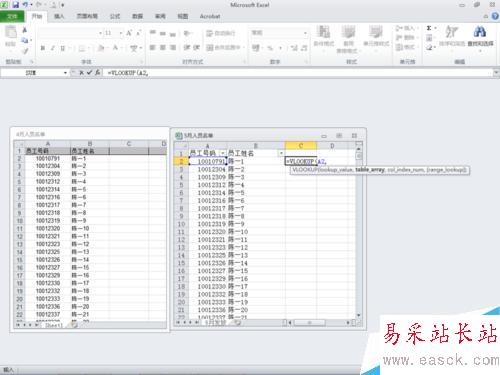Click the Enter checkmark in formula bar
Screen dimensions: 500x375
89,72
